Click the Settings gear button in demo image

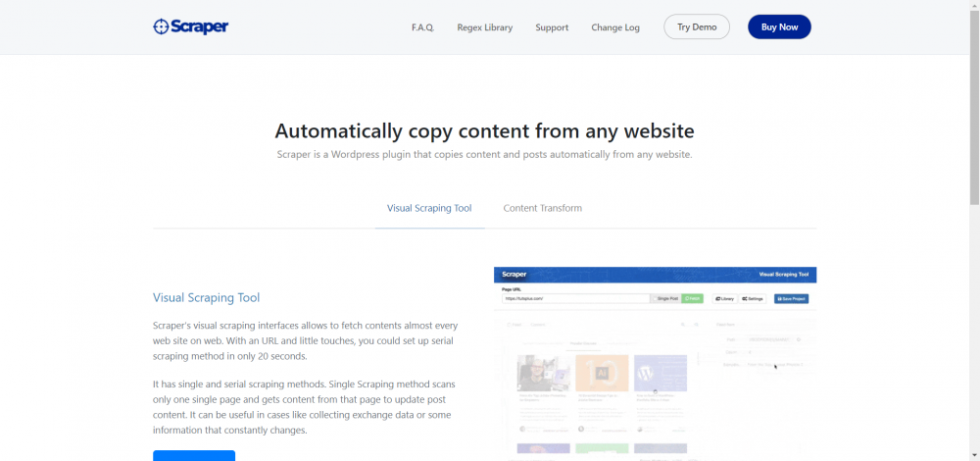pyautogui.click(x=753, y=299)
